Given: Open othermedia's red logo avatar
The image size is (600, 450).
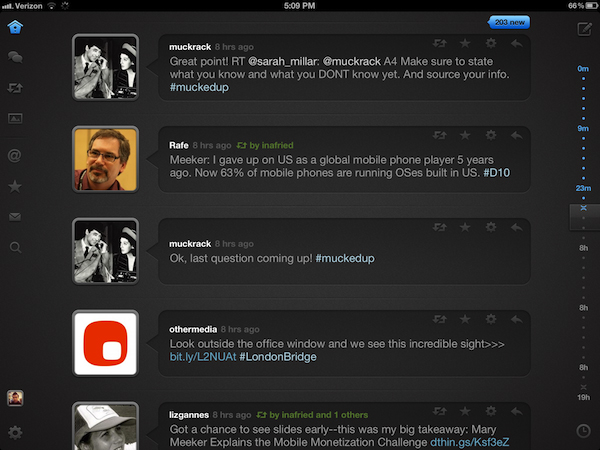Looking at the screenshot, I should tap(105, 343).
